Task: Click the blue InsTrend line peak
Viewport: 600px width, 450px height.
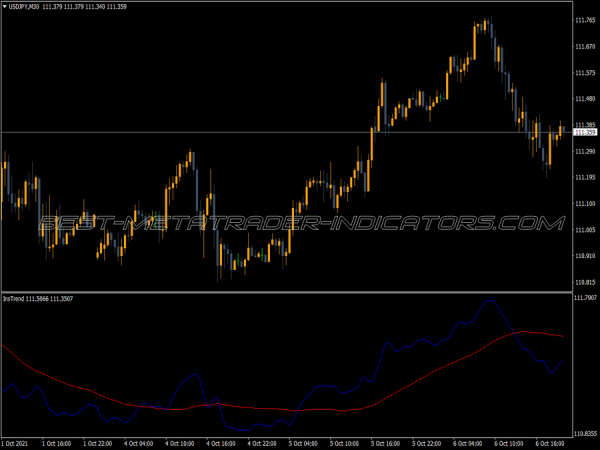Action: 490,301
